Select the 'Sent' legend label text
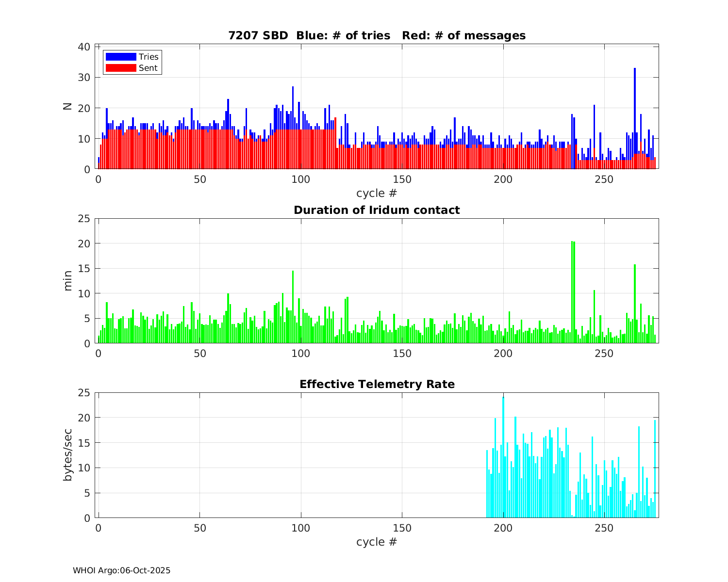 (x=148, y=68)
